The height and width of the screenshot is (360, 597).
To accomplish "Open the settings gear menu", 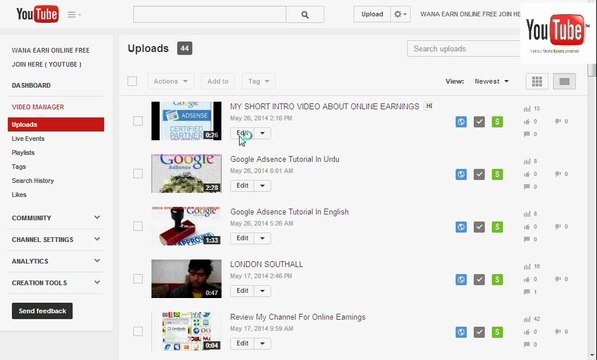I will (x=400, y=14).
